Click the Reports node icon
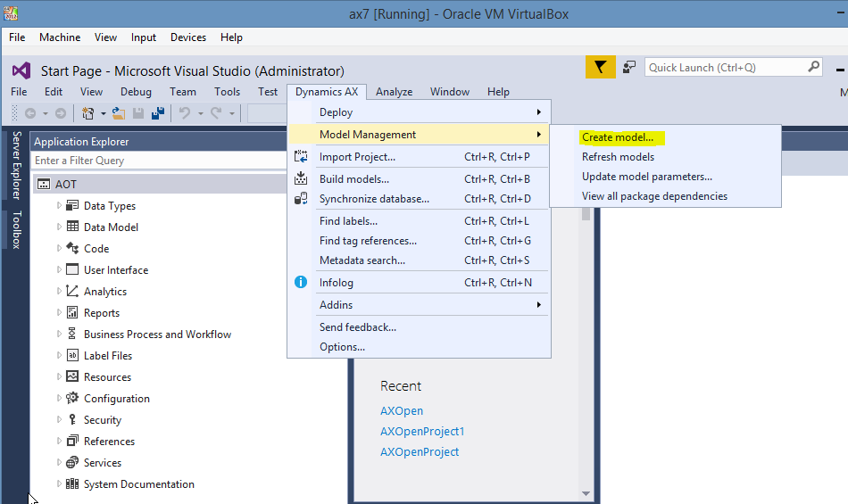Screen dimensions: 848x504 (x=72, y=312)
